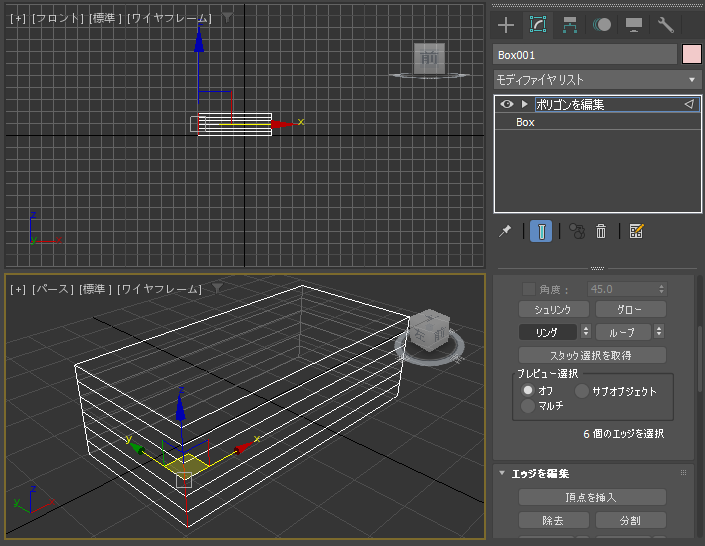Screen dimensions: 705x546
Task: Click the front viewport filter funnel icon
Action: tap(228, 18)
